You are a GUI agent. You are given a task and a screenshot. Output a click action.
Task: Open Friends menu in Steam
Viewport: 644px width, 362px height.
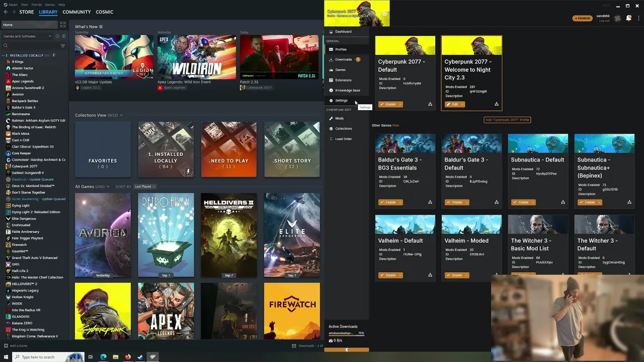point(37,5)
